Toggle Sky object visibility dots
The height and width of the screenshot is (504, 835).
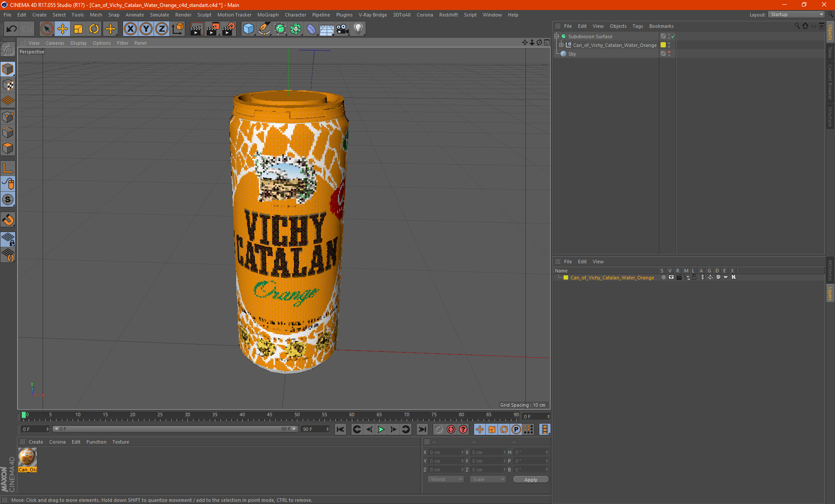(669, 53)
